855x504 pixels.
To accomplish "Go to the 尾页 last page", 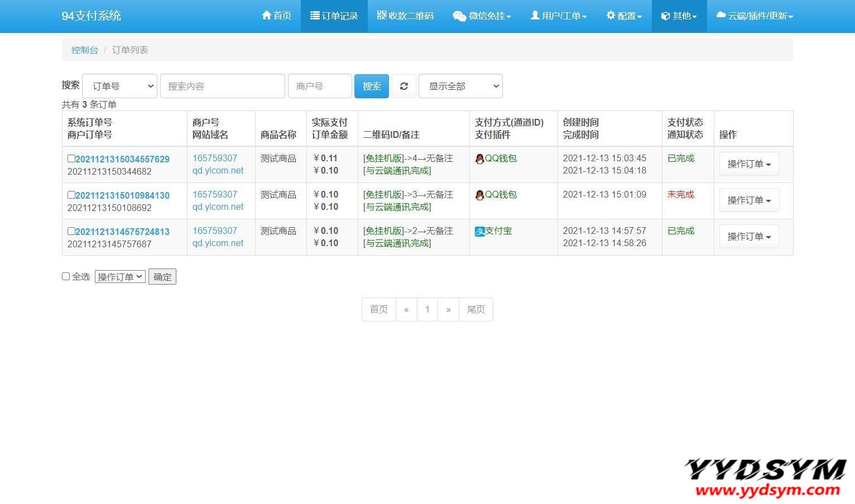I will (x=475, y=309).
